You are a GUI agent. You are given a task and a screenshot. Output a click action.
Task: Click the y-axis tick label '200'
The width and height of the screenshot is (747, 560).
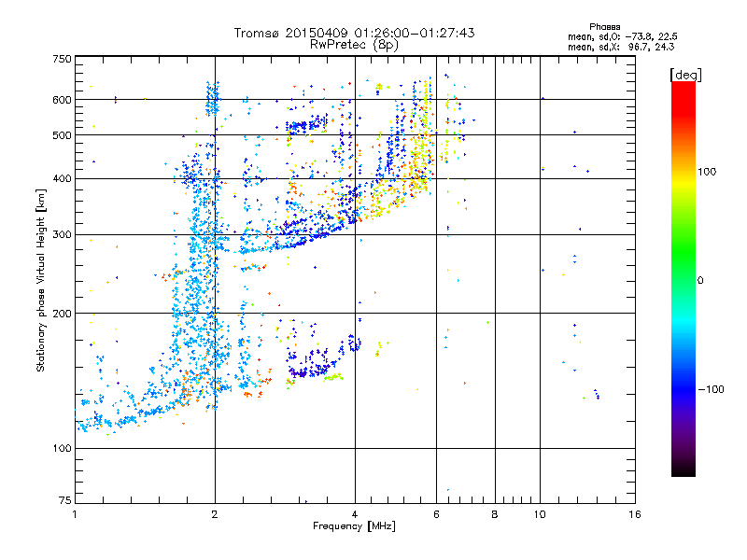pos(62,314)
